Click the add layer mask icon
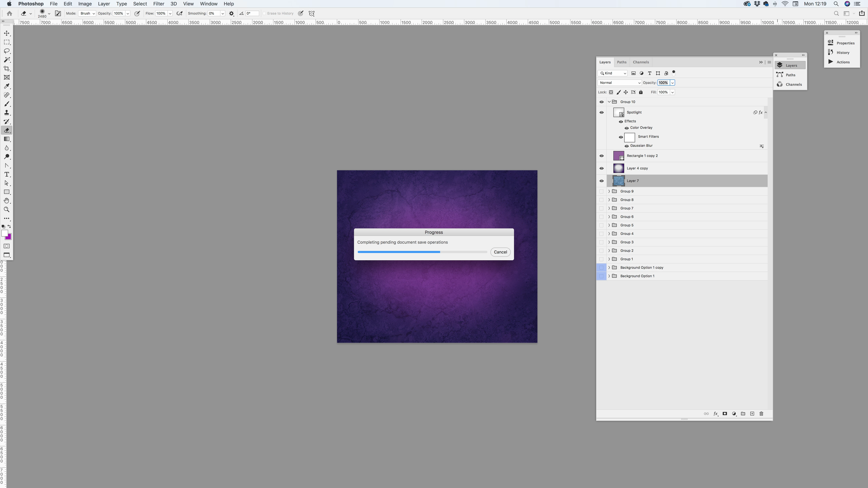The image size is (868, 488). (x=724, y=414)
